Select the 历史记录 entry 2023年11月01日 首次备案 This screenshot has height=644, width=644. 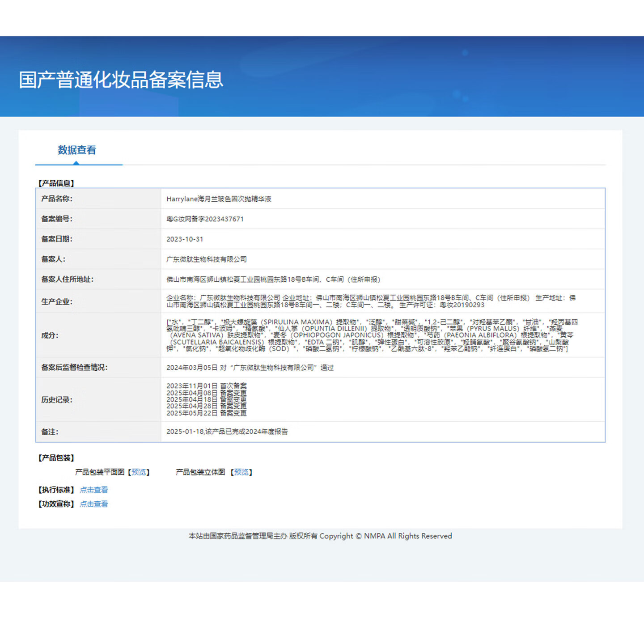click(207, 386)
